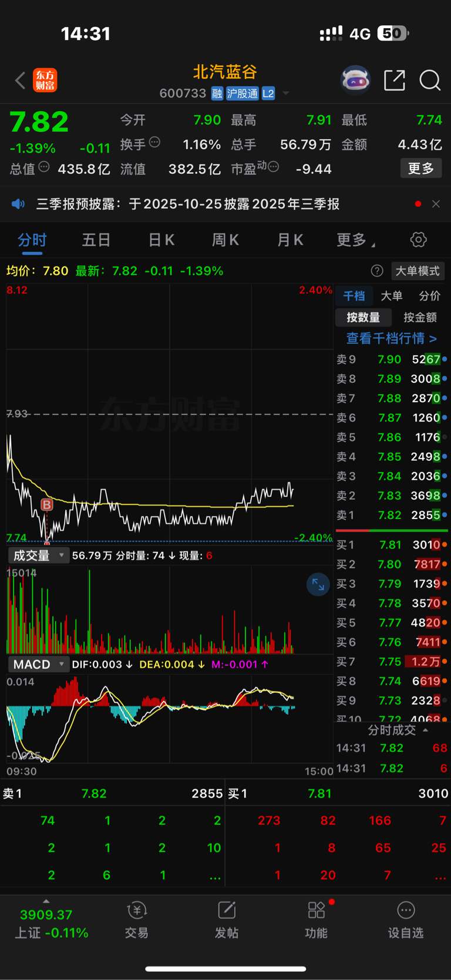Open the 成交量 indicator dropdown
Viewport: 451px width, 980px height.
pyautogui.click(x=39, y=555)
